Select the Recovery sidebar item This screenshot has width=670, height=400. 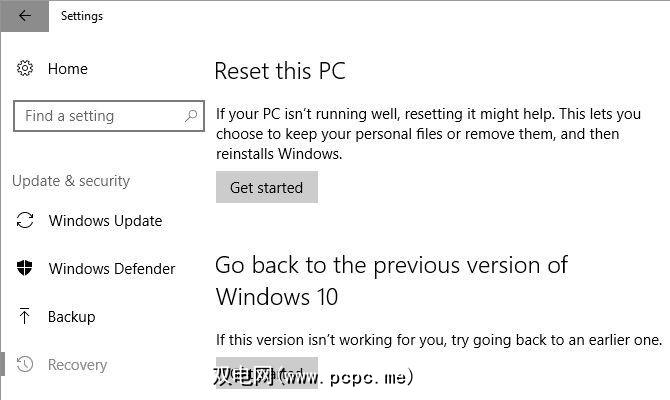(x=77, y=365)
